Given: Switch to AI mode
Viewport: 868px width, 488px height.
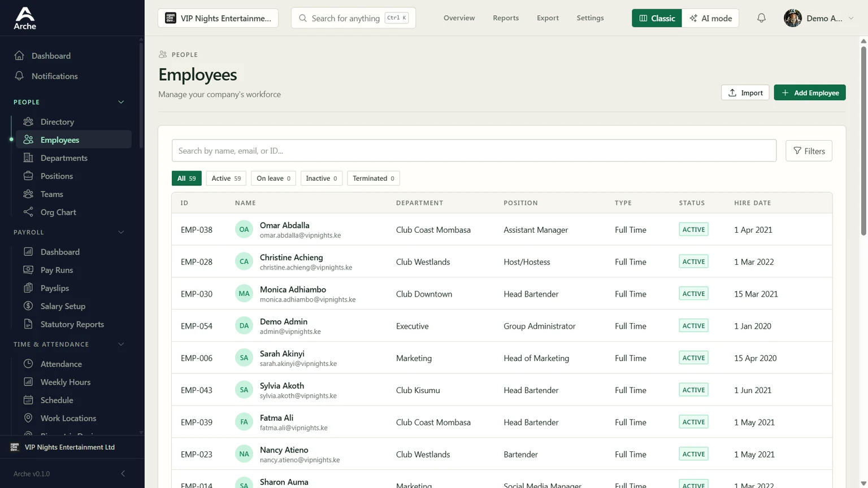Looking at the screenshot, I should 710,18.
